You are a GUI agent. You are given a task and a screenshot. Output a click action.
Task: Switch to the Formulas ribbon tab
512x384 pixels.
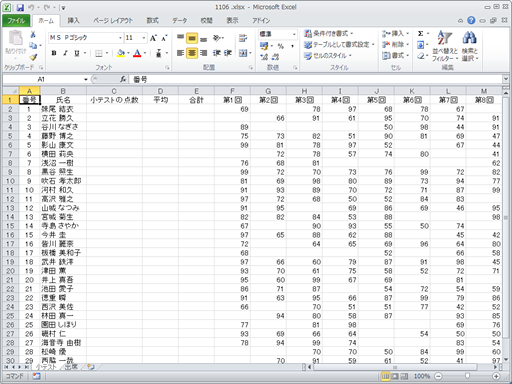click(x=153, y=21)
